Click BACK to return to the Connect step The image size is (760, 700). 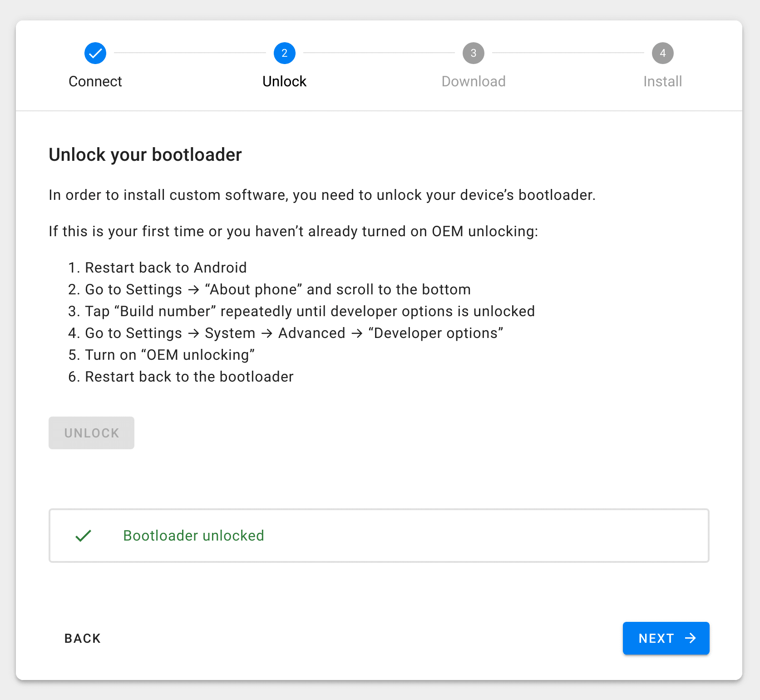82,638
